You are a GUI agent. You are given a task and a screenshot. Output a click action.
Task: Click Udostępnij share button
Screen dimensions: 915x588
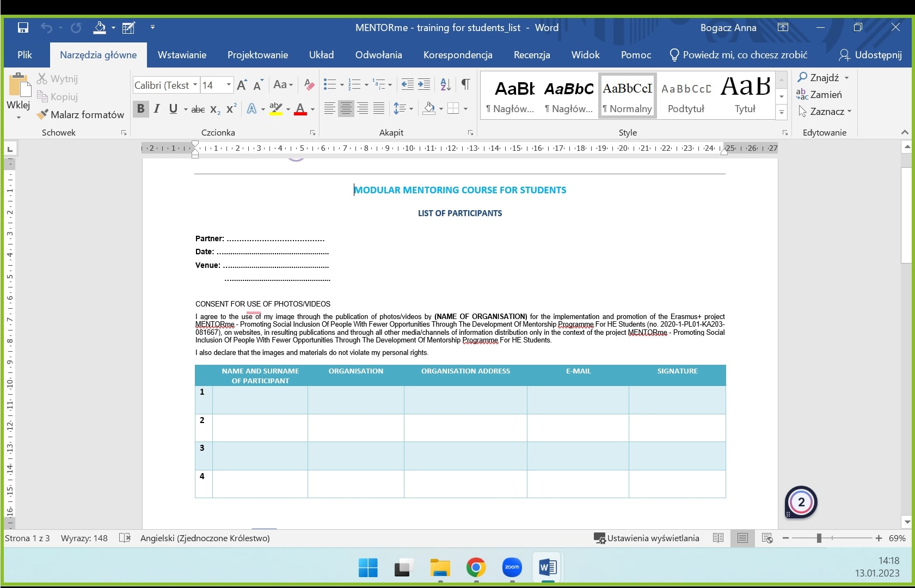870,55
